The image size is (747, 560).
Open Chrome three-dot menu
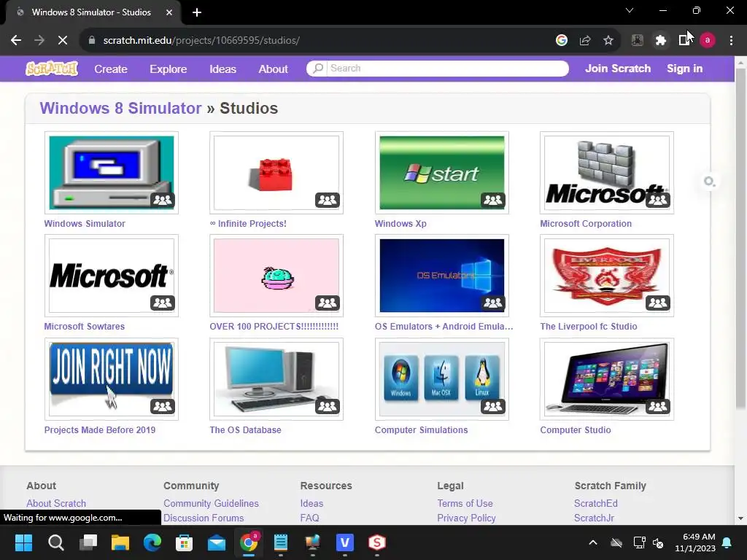(x=731, y=41)
